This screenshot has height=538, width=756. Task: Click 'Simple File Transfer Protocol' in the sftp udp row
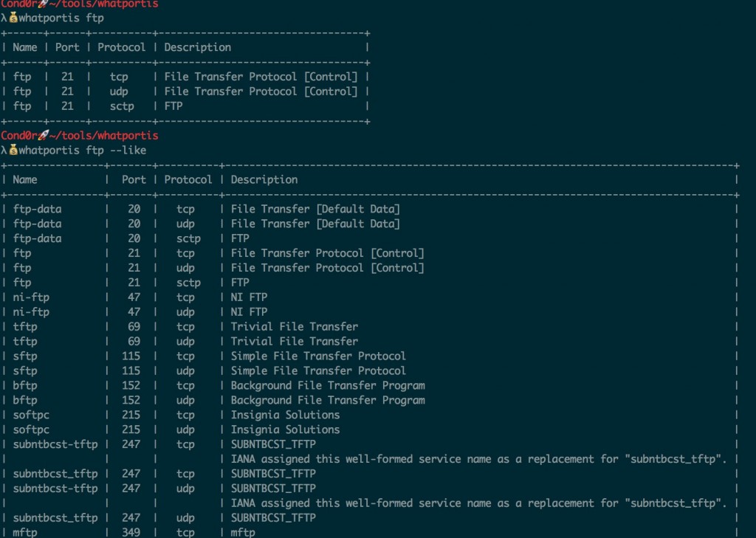(318, 371)
